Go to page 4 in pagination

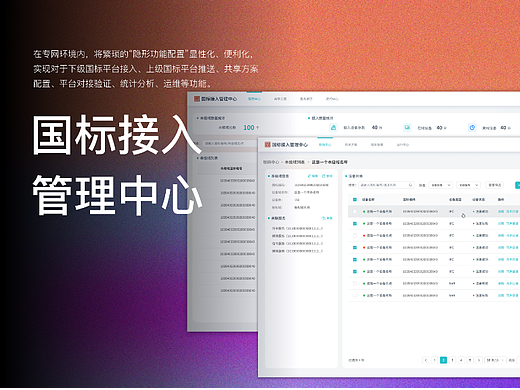click(461, 360)
